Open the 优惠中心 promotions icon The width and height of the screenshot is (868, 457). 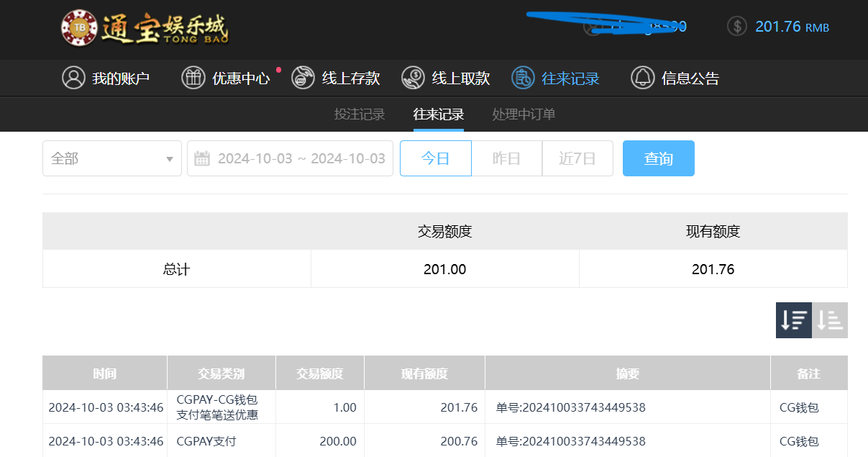pyautogui.click(x=193, y=78)
